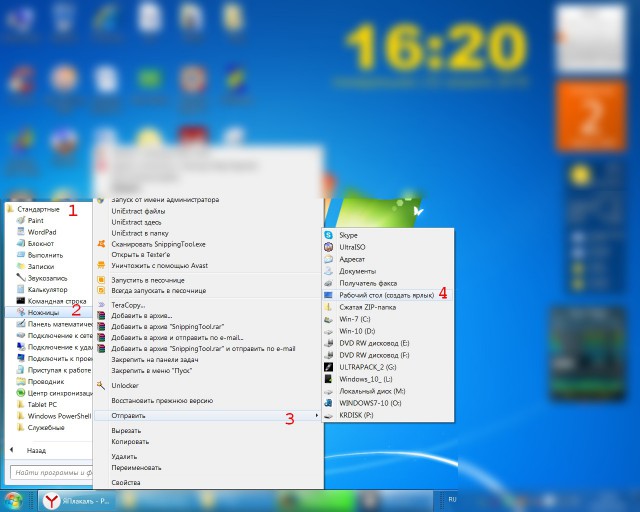
Task: Send to drive Win-7 (C:)
Action: [x=355, y=319]
